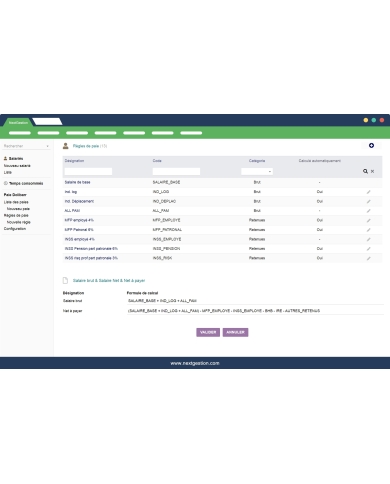Open the Rechercher dropdown in sidebar
Screen dimensions: 390x484
pos(26,146)
